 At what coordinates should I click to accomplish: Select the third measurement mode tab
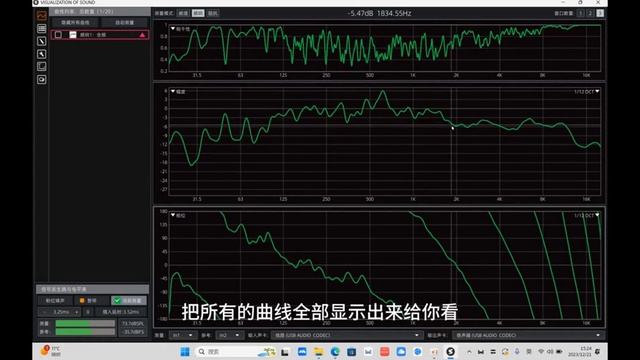[x=213, y=13]
